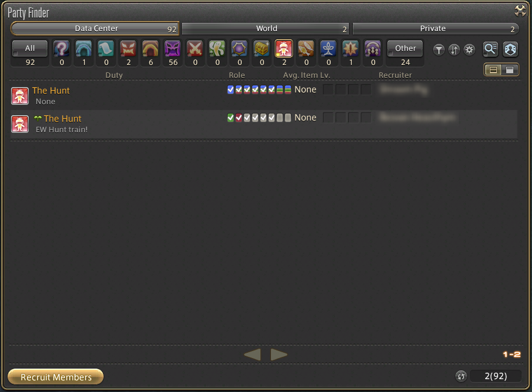Click the red DPS slot in EW Hunt listing

(x=239, y=118)
